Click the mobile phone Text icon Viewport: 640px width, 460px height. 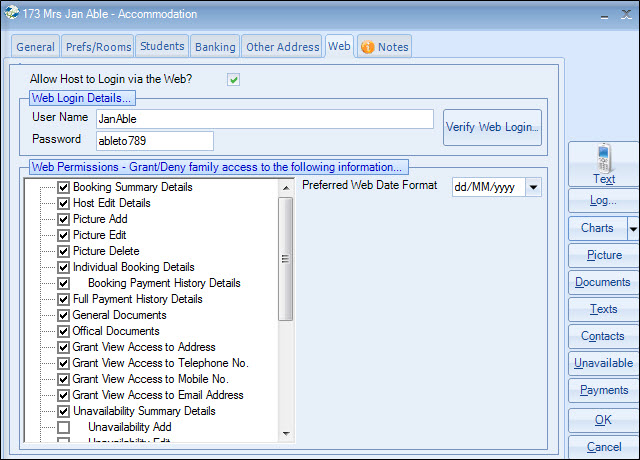pos(603,158)
